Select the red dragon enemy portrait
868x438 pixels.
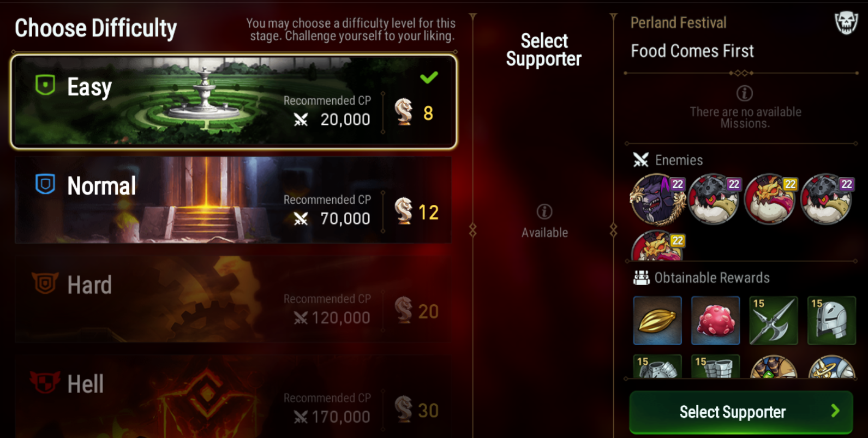pyautogui.click(x=770, y=199)
